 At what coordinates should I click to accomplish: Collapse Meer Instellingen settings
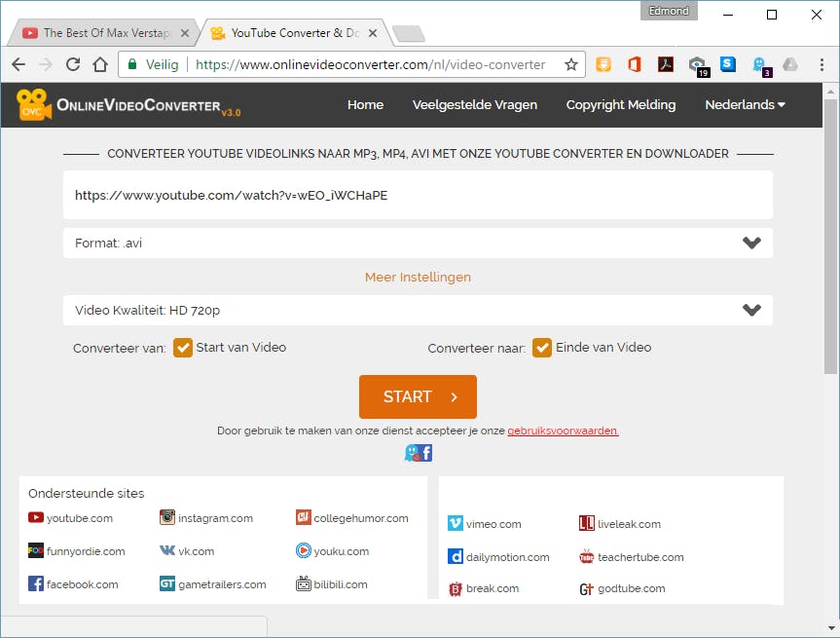[418, 278]
